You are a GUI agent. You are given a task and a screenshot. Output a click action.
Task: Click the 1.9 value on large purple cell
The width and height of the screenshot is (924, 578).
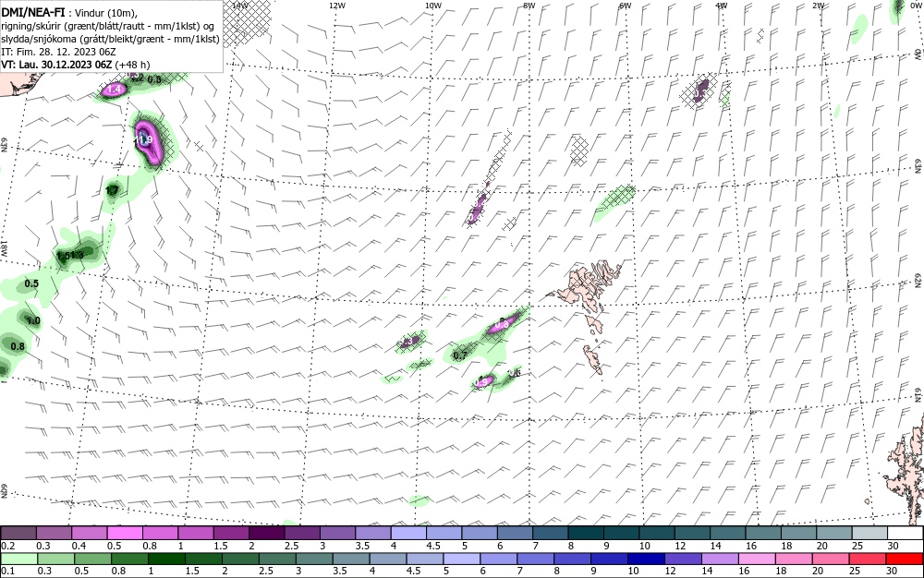144,139
